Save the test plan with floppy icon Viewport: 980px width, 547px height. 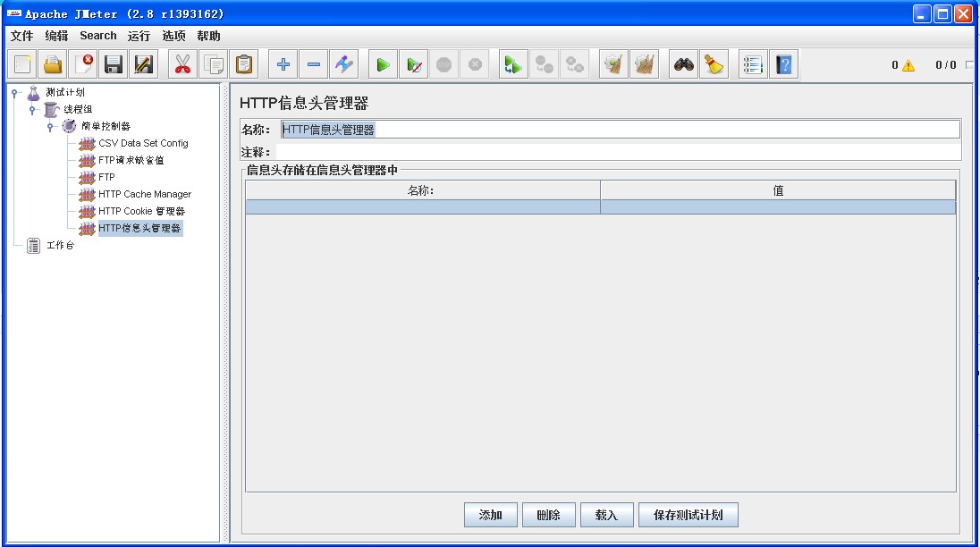pyautogui.click(x=114, y=64)
